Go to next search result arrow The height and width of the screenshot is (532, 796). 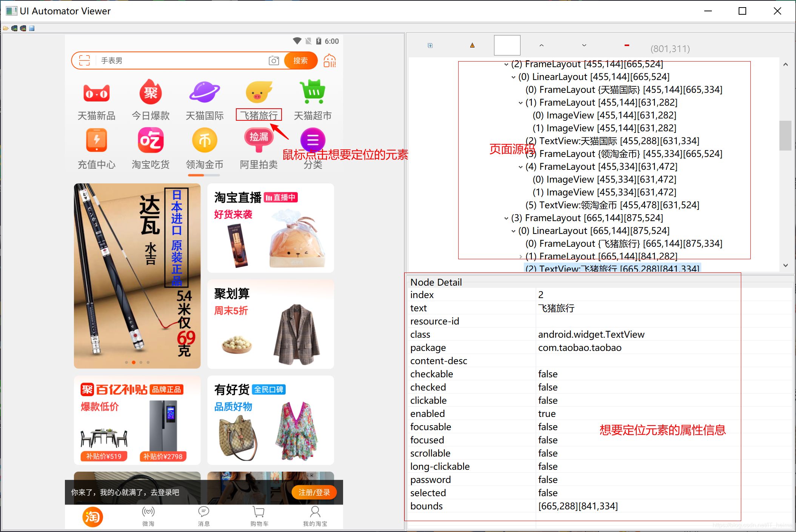click(584, 45)
